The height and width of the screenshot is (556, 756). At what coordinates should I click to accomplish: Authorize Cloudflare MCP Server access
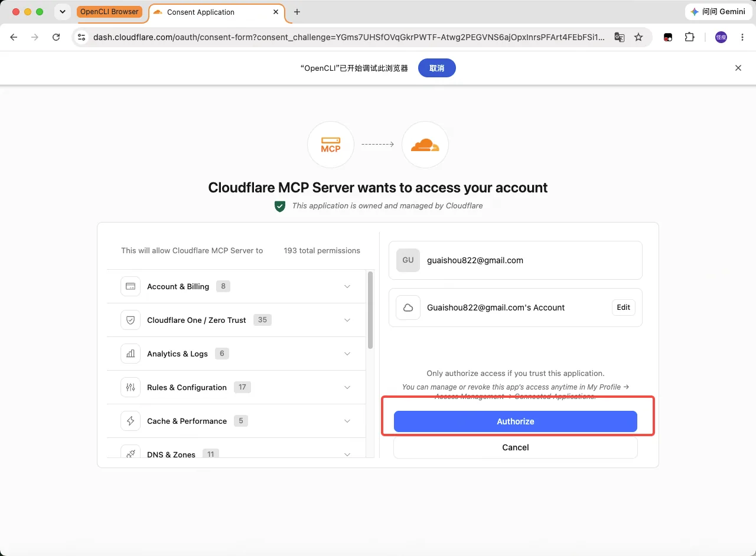(516, 421)
